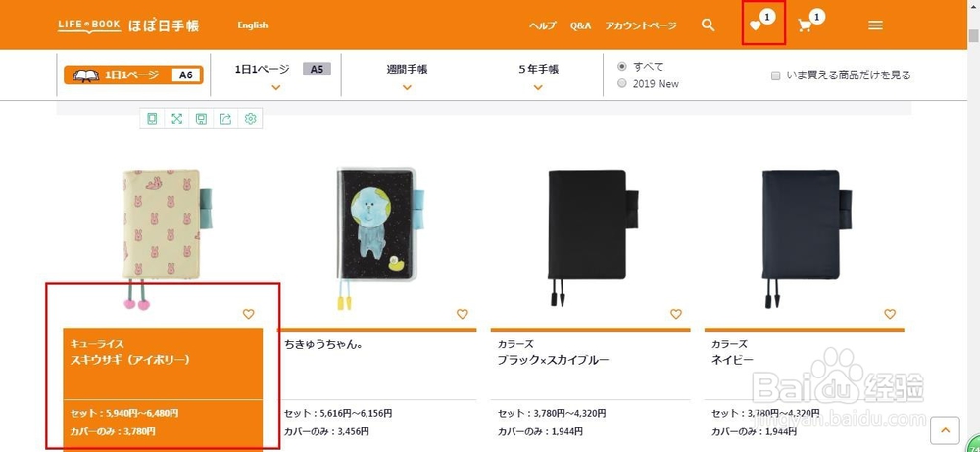Click the share icon in floating toolbar
980x452 pixels.
(226, 119)
